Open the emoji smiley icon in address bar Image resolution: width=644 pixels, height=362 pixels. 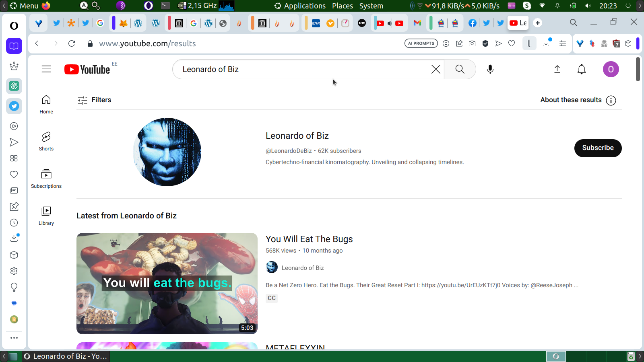click(446, 43)
